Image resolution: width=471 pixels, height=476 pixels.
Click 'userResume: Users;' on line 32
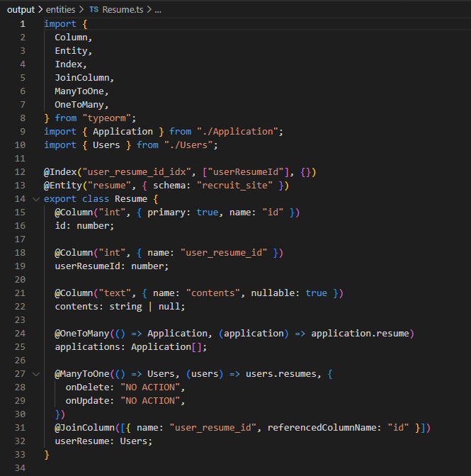103,441
